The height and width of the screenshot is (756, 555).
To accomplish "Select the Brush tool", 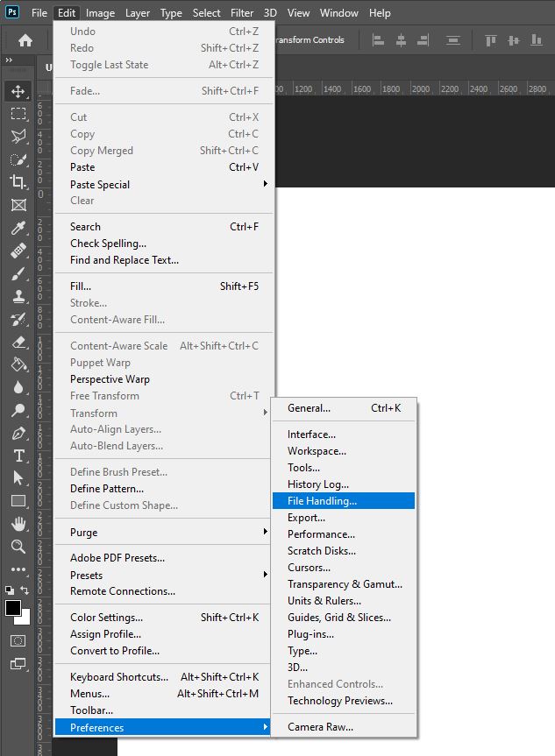I will 18,274.
